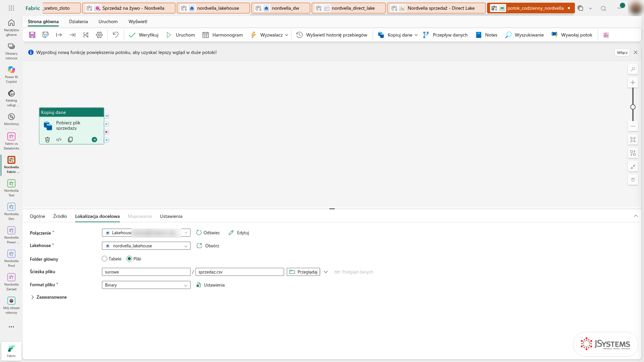This screenshot has width=644, height=362.
Task: Open the Kopiuj dane toolbar dropdown
Action: (398, 35)
